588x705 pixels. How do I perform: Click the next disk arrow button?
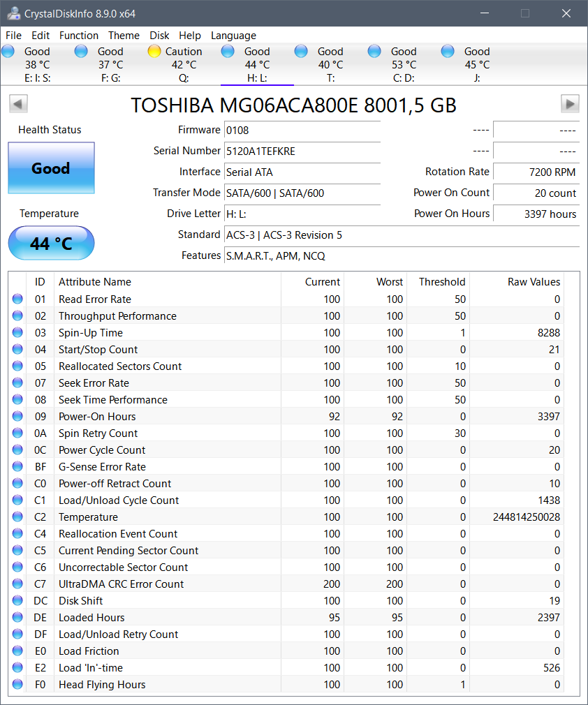click(570, 104)
